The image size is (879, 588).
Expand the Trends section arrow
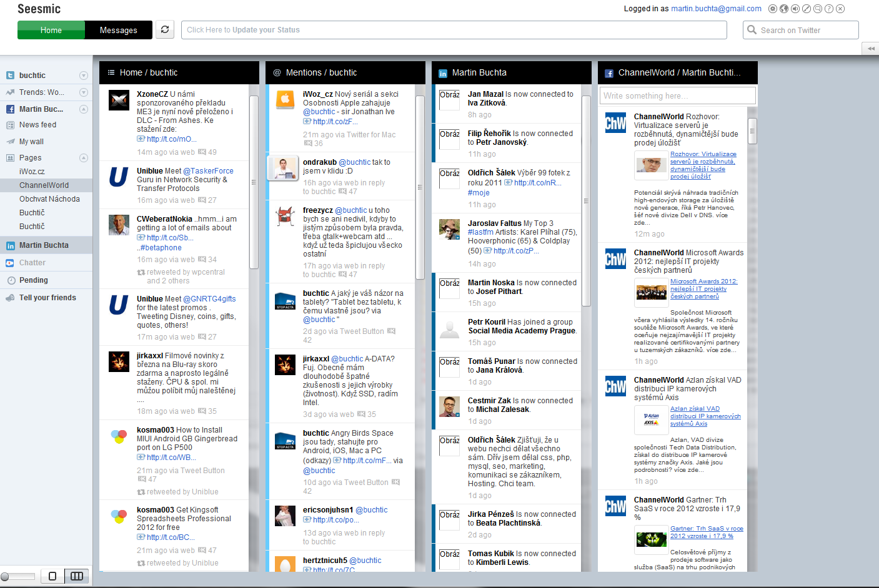(x=84, y=92)
